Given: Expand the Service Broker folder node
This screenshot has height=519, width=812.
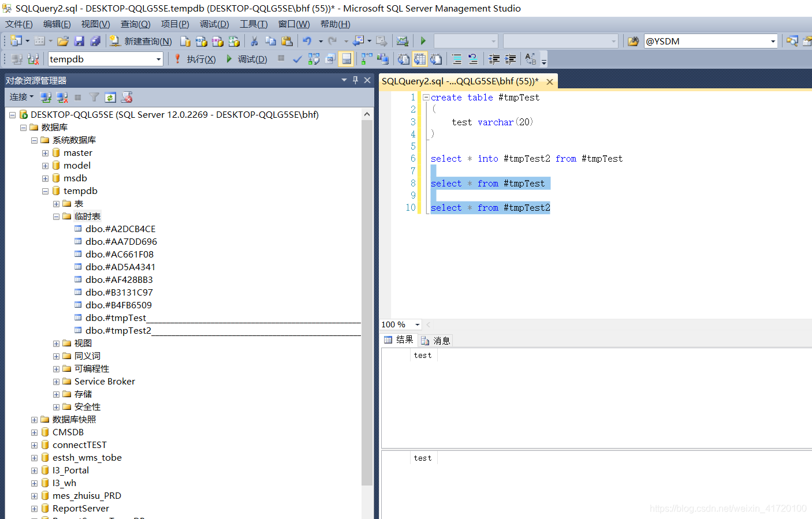Looking at the screenshot, I should (x=56, y=382).
